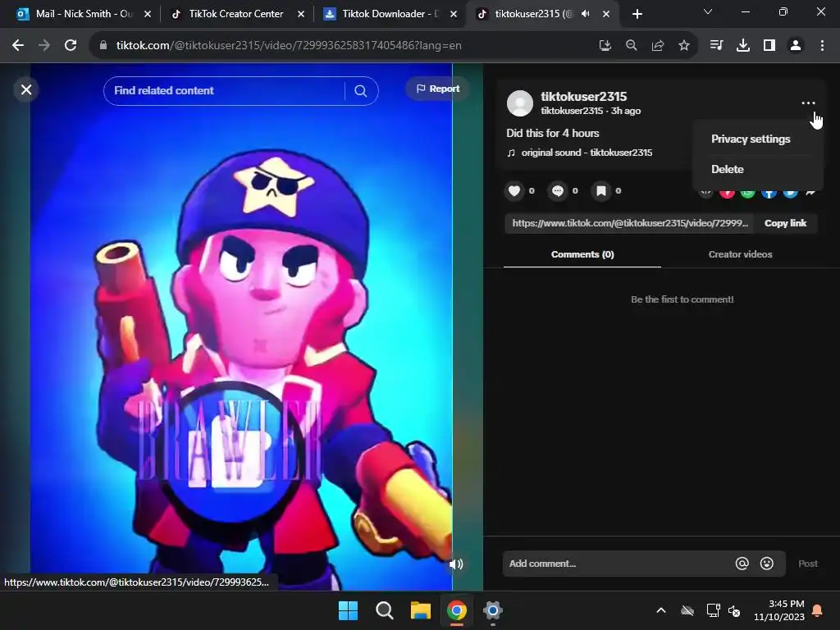This screenshot has width=840, height=630.
Task: Open File Explorer from the taskbar
Action: 421,610
